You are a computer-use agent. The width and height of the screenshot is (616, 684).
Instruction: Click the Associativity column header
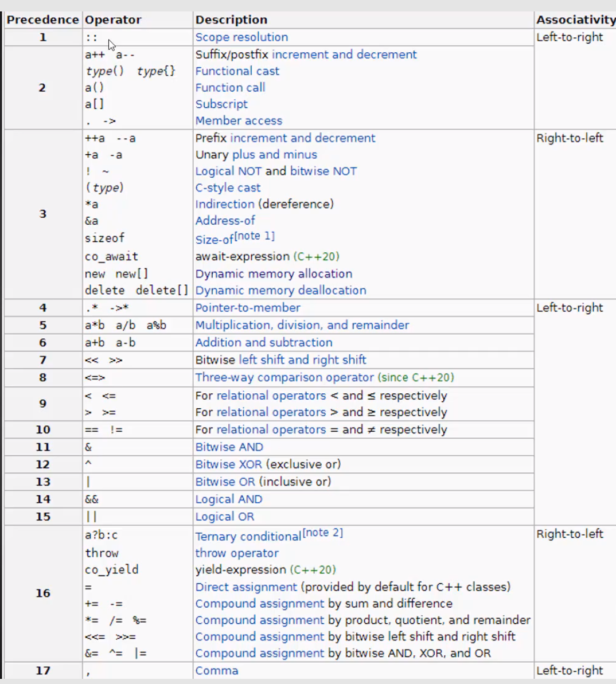point(576,20)
